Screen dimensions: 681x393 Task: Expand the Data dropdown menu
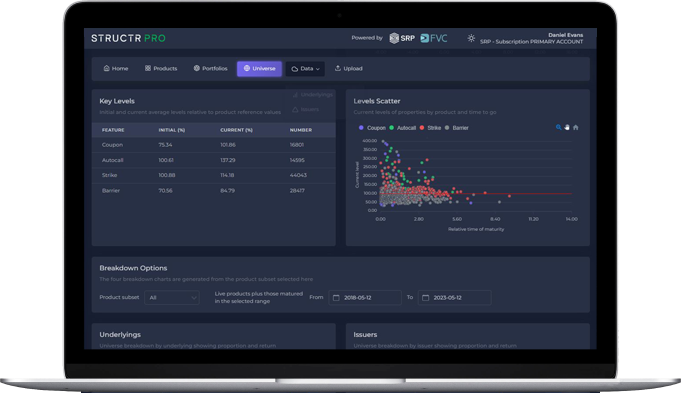[x=305, y=69]
